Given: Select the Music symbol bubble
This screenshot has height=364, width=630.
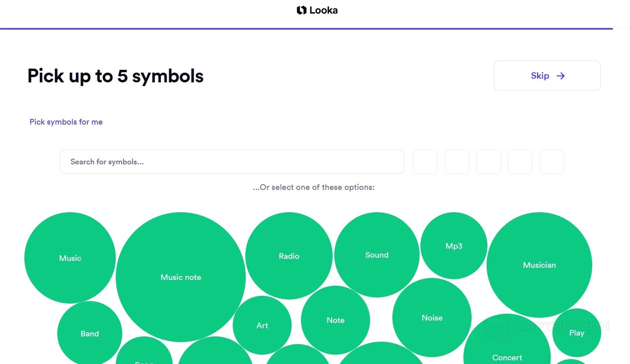Looking at the screenshot, I should (70, 258).
